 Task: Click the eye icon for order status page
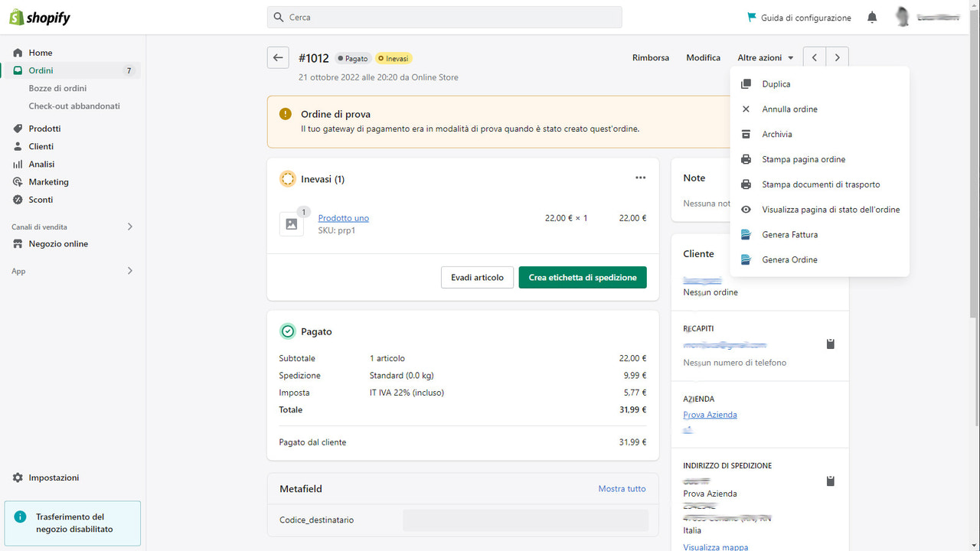pyautogui.click(x=746, y=210)
